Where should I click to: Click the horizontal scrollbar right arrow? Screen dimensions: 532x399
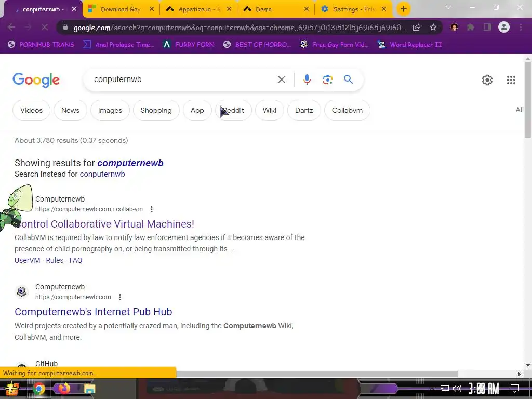point(520,374)
